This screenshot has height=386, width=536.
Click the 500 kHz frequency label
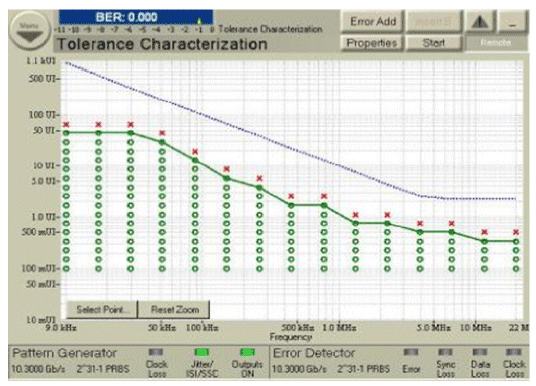pyautogui.click(x=297, y=328)
